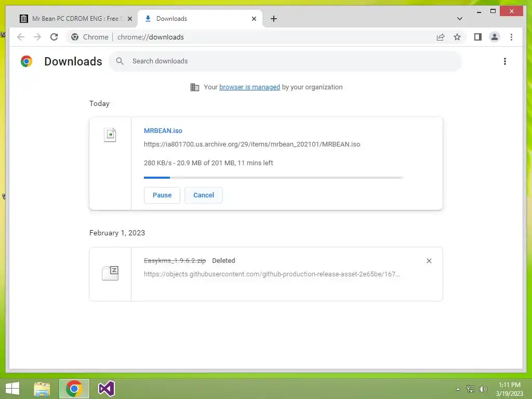Screen dimensions: 532x399
Task: Go back using the browser back arrow
Action: (21, 37)
